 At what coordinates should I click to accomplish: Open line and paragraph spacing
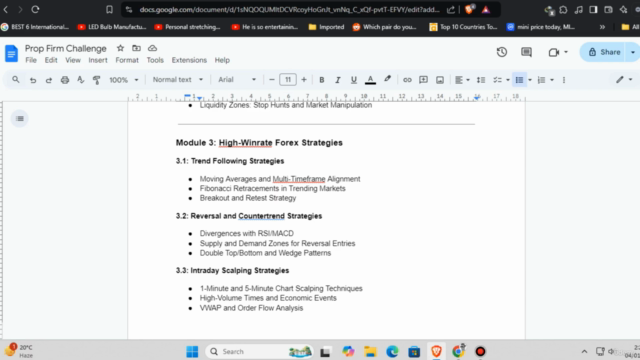[481, 80]
